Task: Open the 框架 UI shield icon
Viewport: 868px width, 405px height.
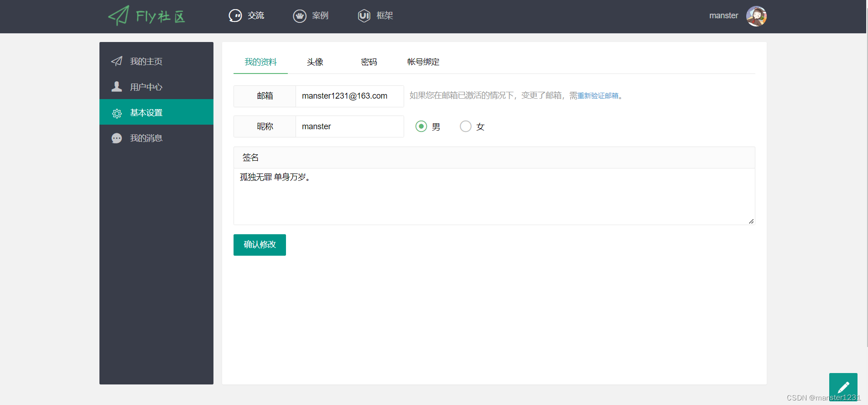Action: [364, 16]
